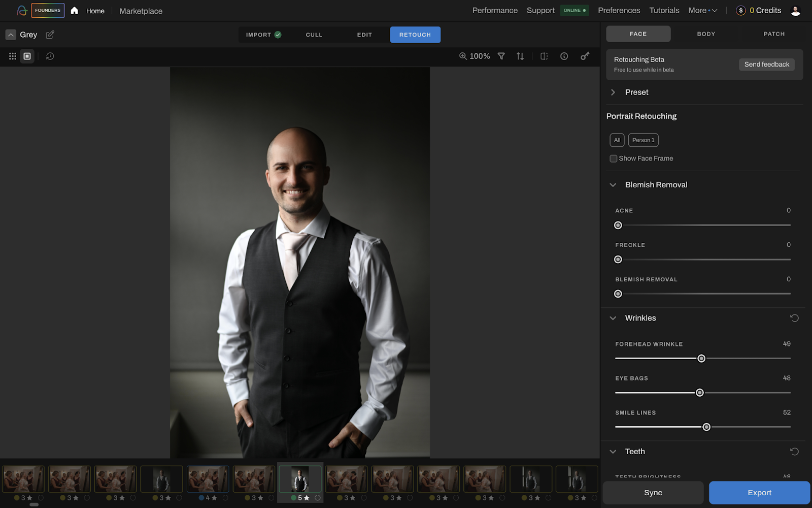Select Person 1 face filter
The image size is (812, 508).
click(x=643, y=140)
